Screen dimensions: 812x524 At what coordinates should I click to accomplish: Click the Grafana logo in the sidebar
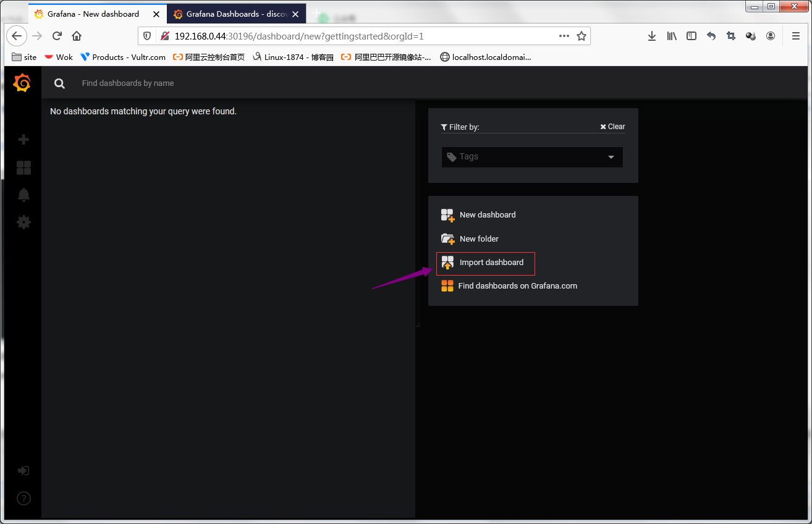coord(22,82)
